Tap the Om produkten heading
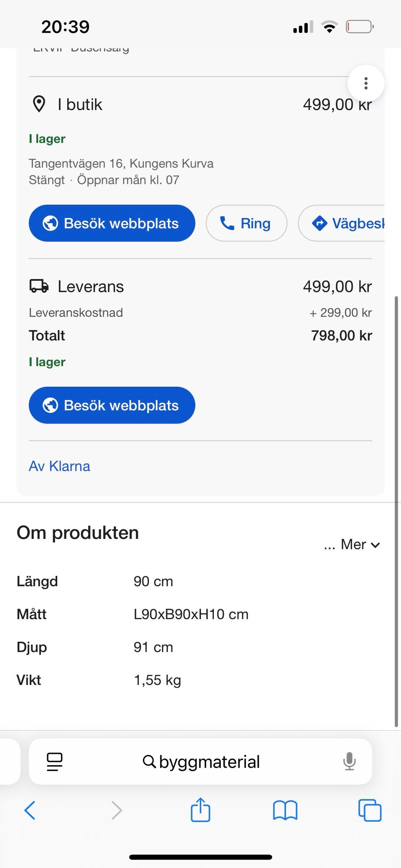 pyautogui.click(x=78, y=533)
